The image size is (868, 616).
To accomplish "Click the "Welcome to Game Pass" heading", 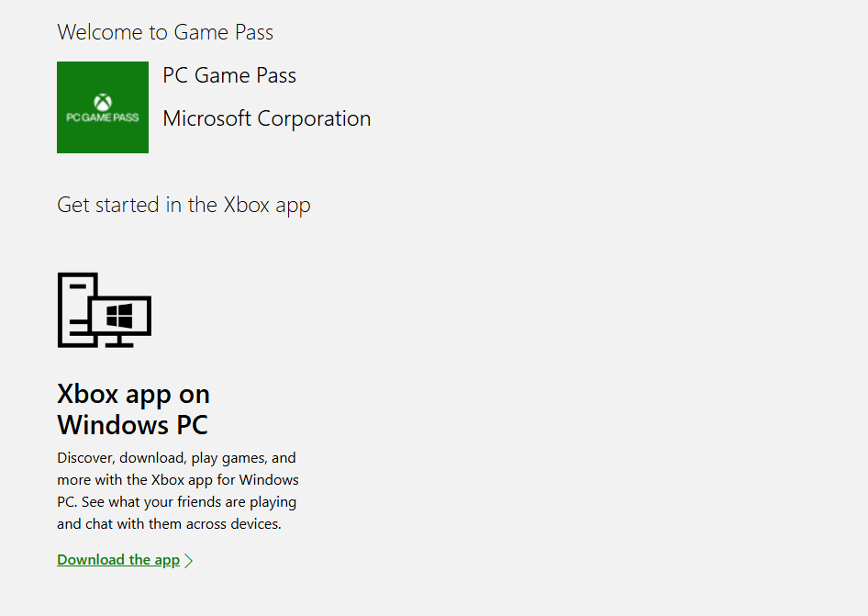I will click(x=165, y=32).
